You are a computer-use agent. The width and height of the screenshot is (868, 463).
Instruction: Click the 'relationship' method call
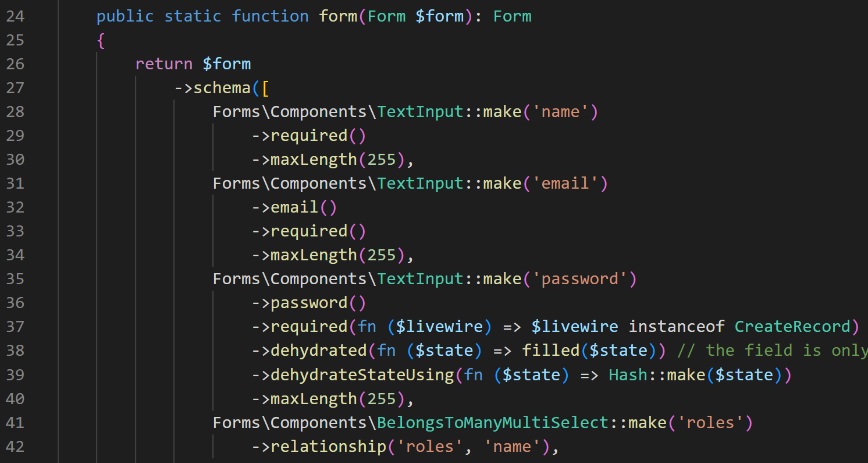[328, 447]
